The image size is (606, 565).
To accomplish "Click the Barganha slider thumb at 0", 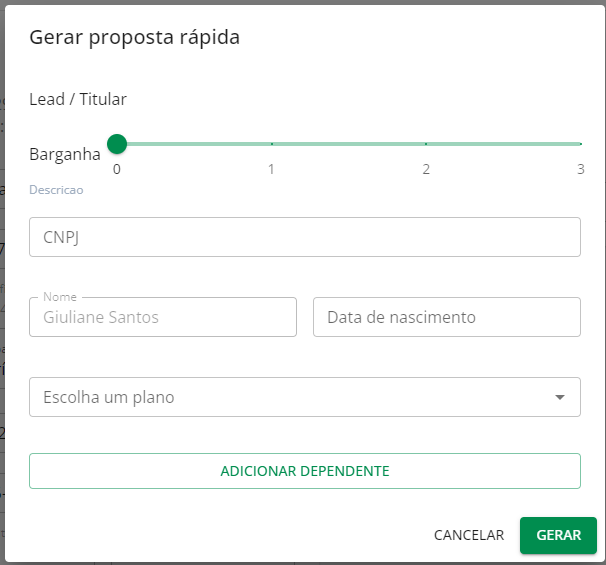I will (117, 144).
